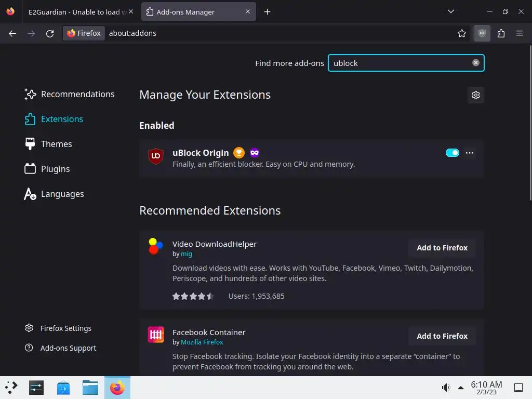Expand the hidden system tray icons arrow
Viewport: 532px width, 399px height.
[461, 388]
